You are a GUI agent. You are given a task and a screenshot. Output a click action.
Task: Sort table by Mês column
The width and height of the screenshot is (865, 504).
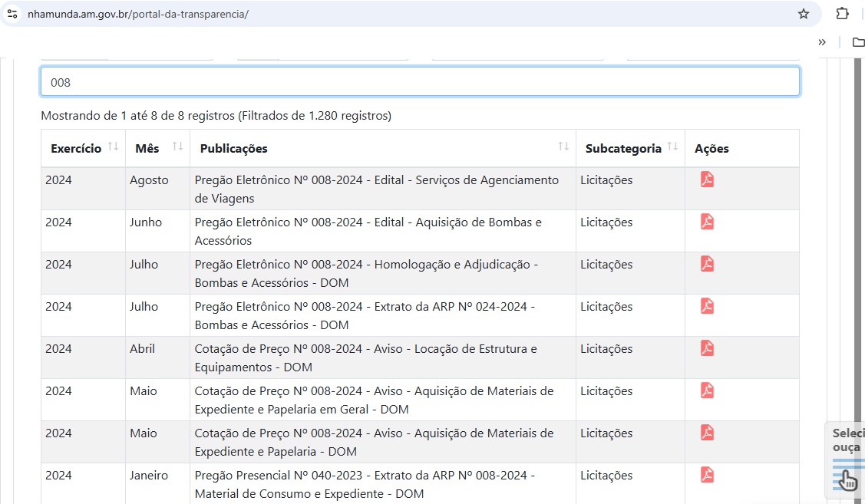click(x=177, y=147)
